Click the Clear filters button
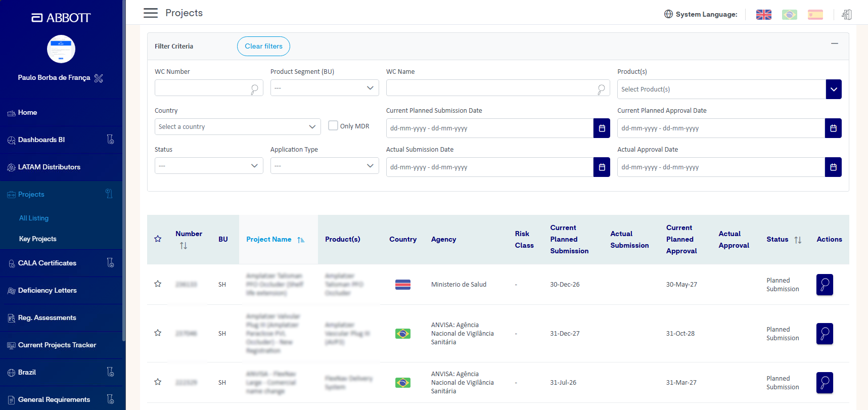Viewport: 868px width, 410px height. [263, 47]
